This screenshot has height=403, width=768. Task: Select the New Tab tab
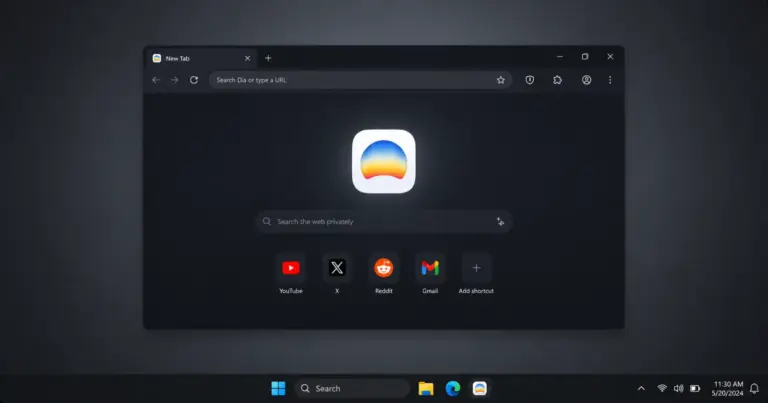201,58
